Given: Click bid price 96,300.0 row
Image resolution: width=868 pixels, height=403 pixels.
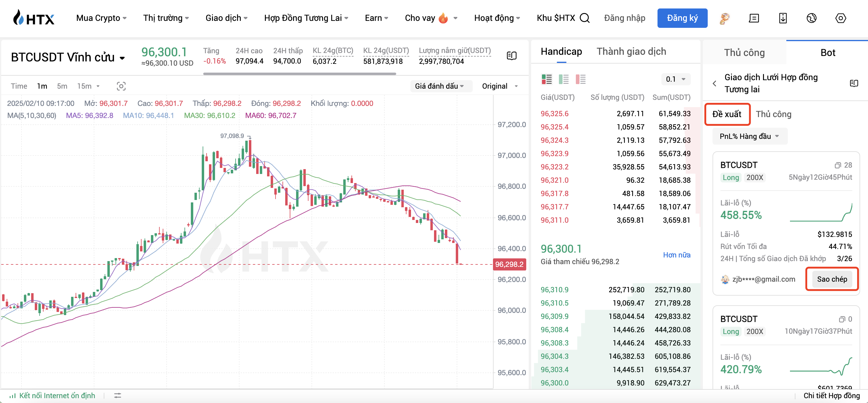Looking at the screenshot, I should (615, 383).
